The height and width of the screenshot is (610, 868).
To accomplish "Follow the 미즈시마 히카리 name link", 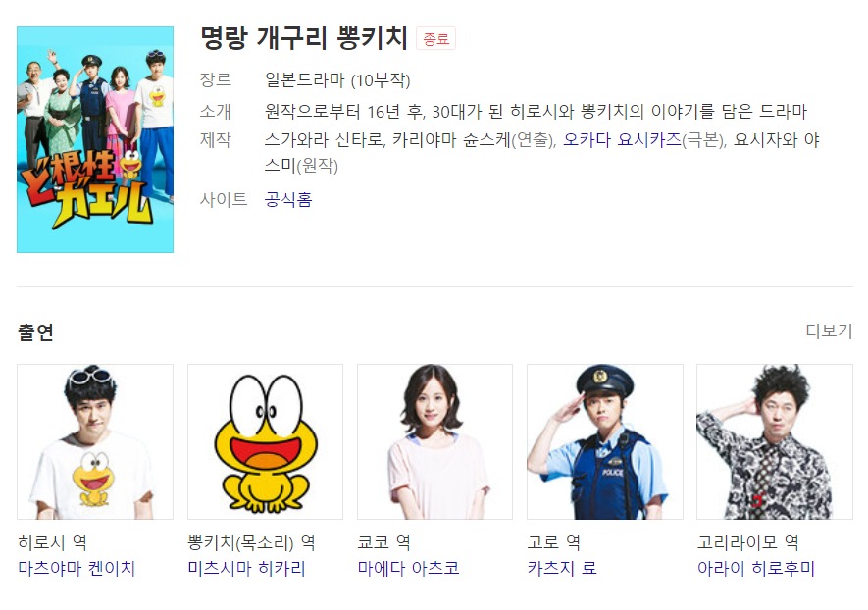I will tap(246, 568).
